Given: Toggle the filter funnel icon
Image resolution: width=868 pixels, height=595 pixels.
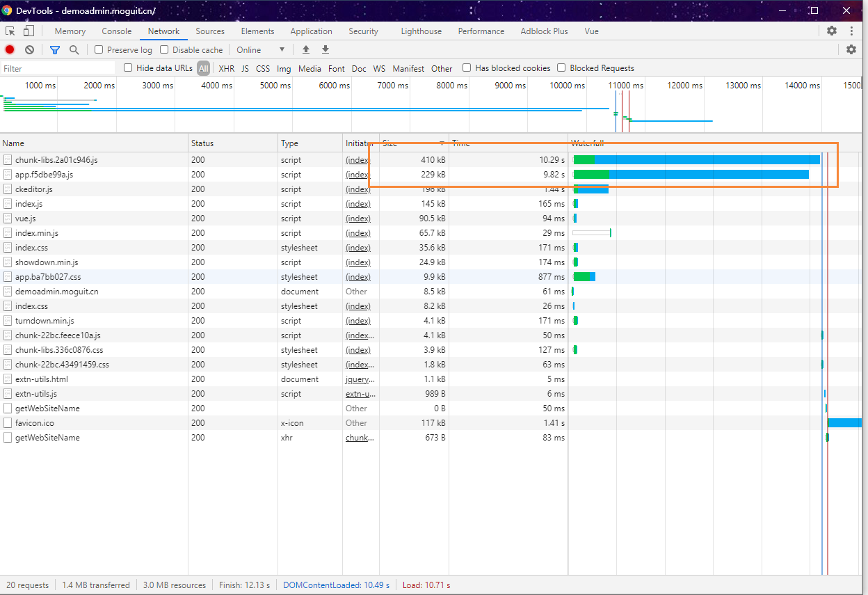Looking at the screenshot, I should tap(55, 50).
